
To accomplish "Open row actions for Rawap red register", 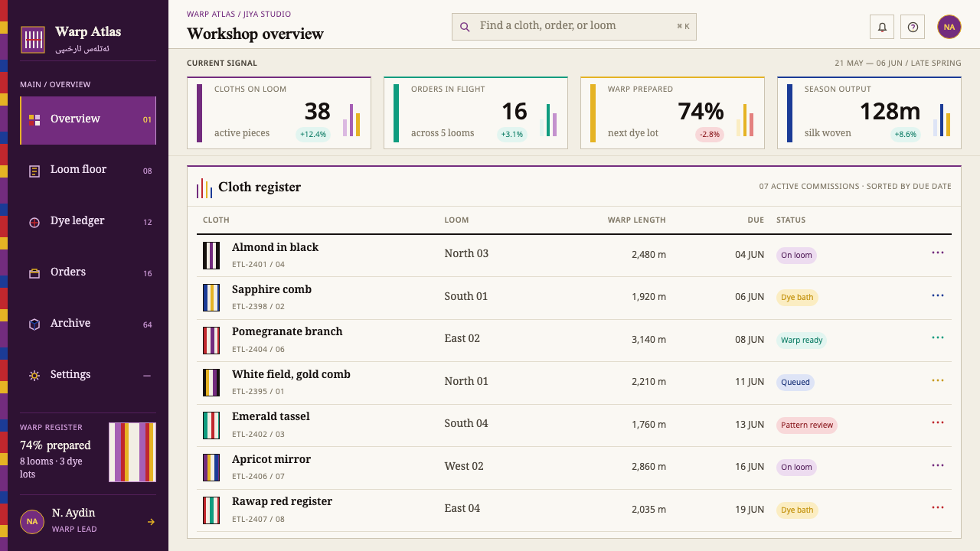I will (x=938, y=507).
